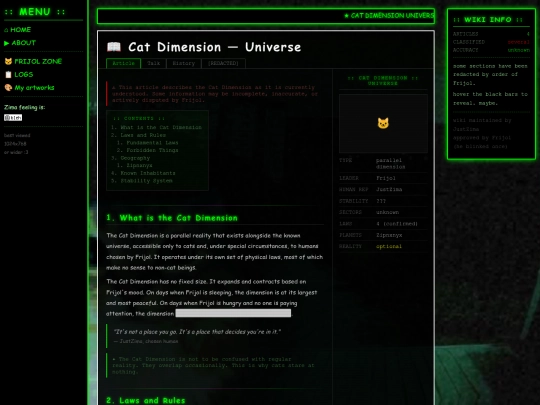Click the open book icon in article title
The height and width of the screenshot is (405, 540).
pos(114,47)
